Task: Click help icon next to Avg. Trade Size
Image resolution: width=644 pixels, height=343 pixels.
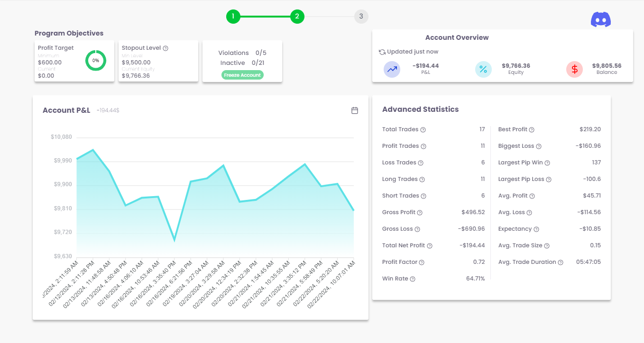Action: click(547, 246)
